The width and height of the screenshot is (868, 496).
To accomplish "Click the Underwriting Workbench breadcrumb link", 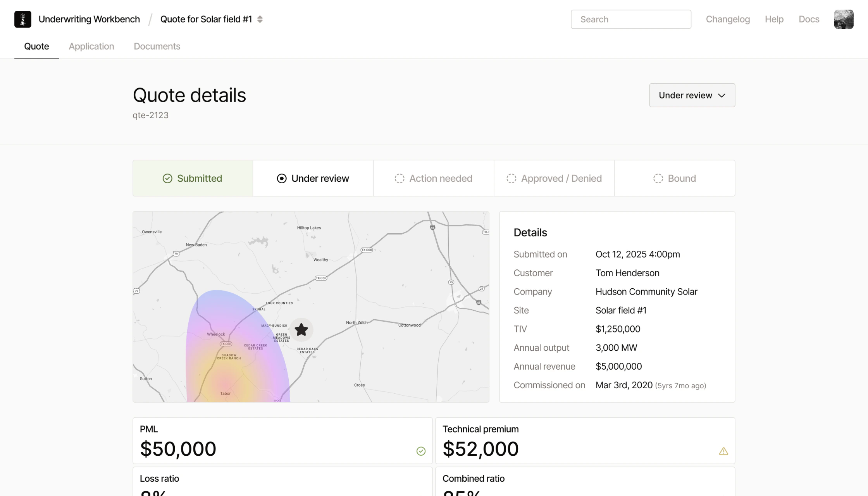I will pos(89,19).
